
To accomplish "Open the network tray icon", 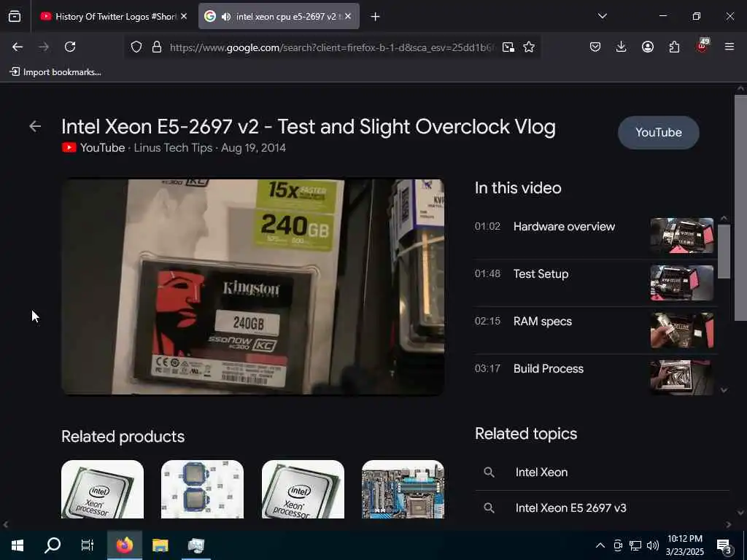I will [x=635, y=545].
